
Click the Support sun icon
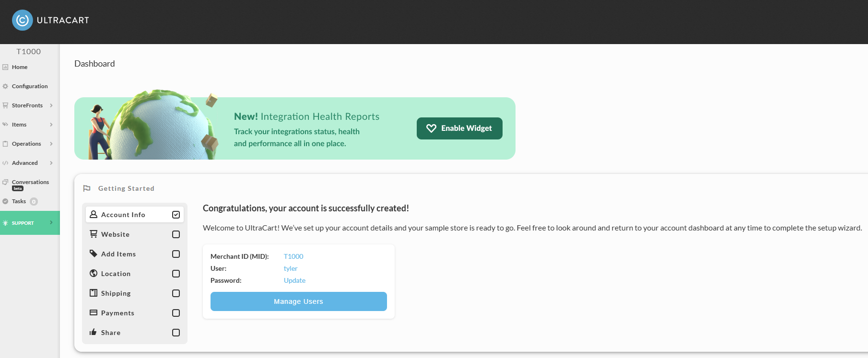[5, 223]
